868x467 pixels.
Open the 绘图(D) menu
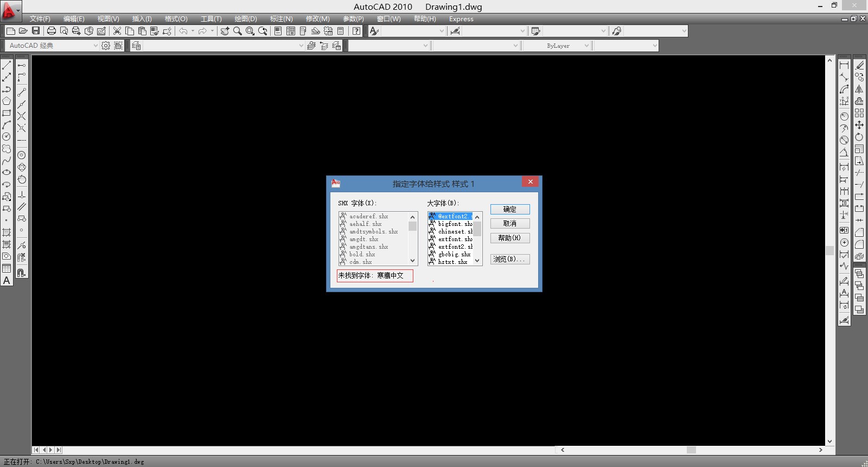pyautogui.click(x=246, y=18)
